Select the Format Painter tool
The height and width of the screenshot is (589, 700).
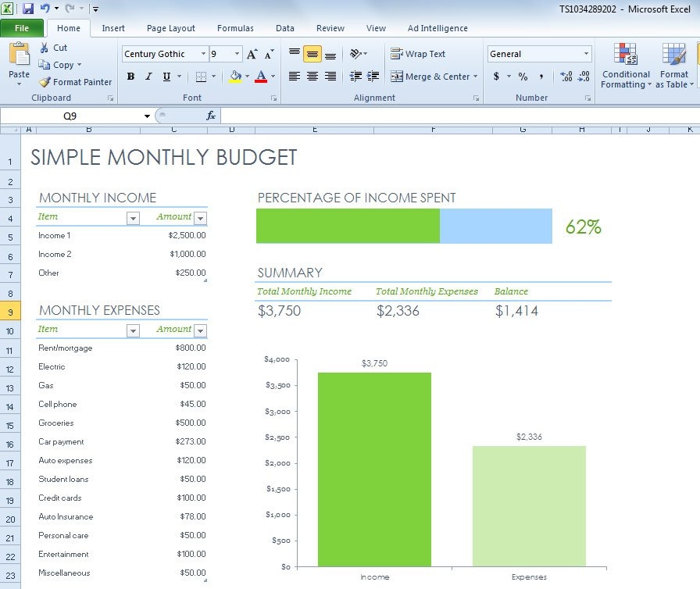tap(75, 82)
